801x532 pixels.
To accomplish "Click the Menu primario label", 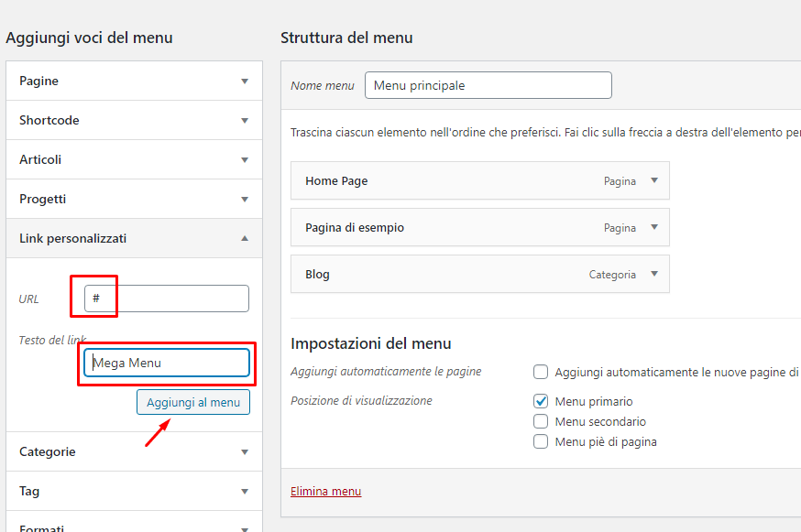I will (594, 401).
